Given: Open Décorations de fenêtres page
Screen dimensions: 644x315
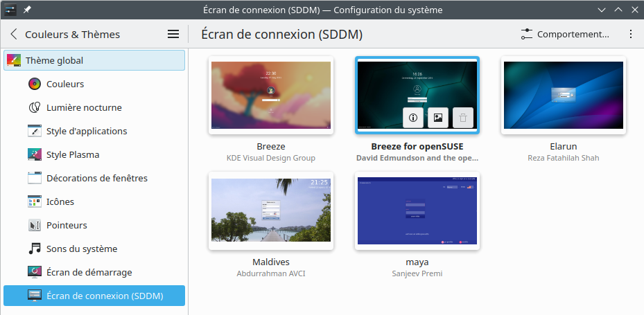Looking at the screenshot, I should [94, 178].
